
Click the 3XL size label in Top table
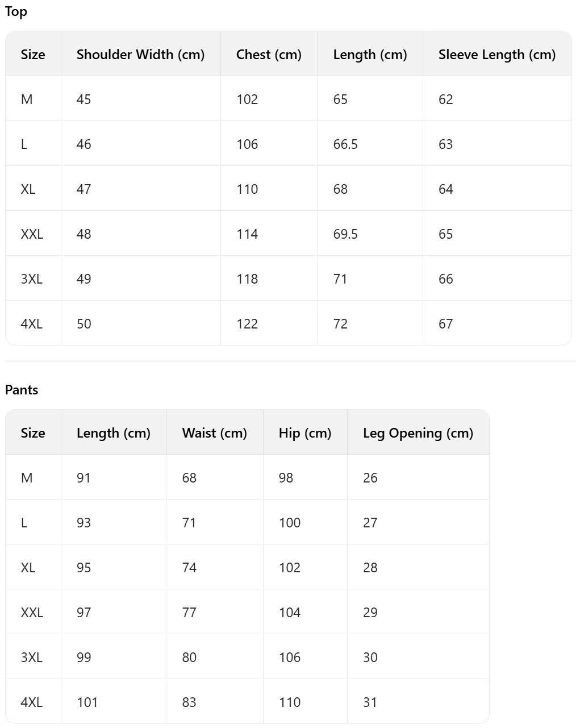tap(31, 279)
